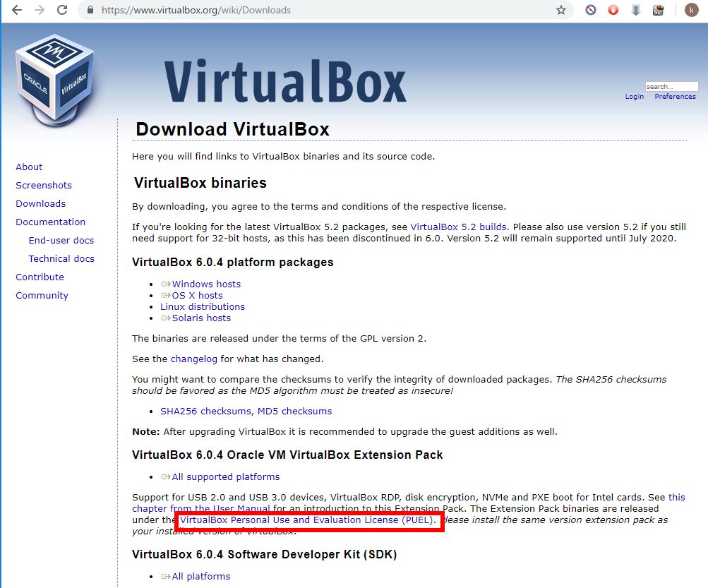708x588 pixels.
Task: View the MD5 checksums
Action: pos(295,412)
